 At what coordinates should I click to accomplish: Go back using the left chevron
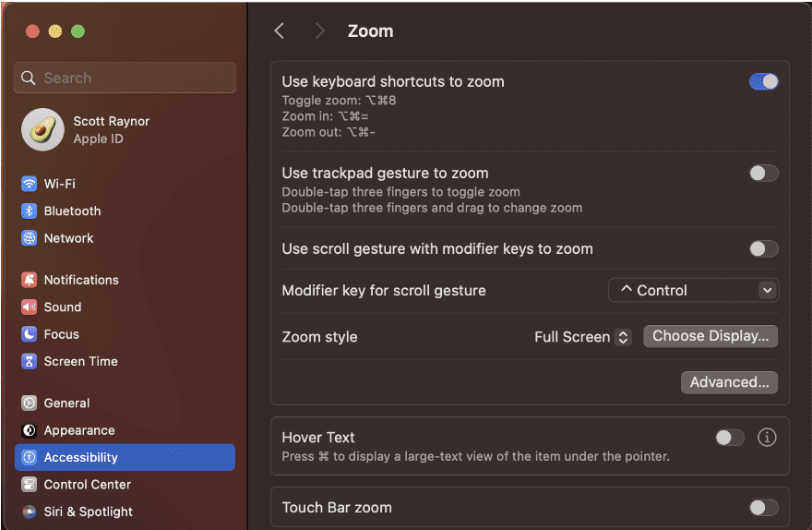280,30
